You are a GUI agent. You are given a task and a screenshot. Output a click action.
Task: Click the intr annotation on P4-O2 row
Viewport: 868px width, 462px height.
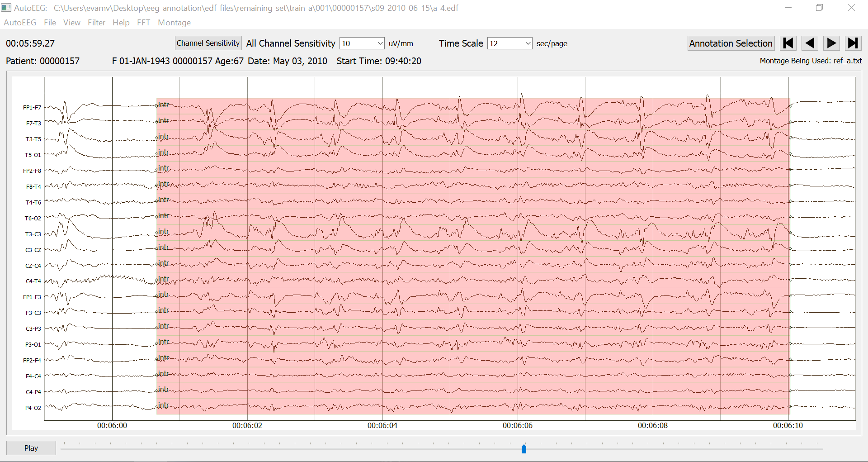click(163, 405)
